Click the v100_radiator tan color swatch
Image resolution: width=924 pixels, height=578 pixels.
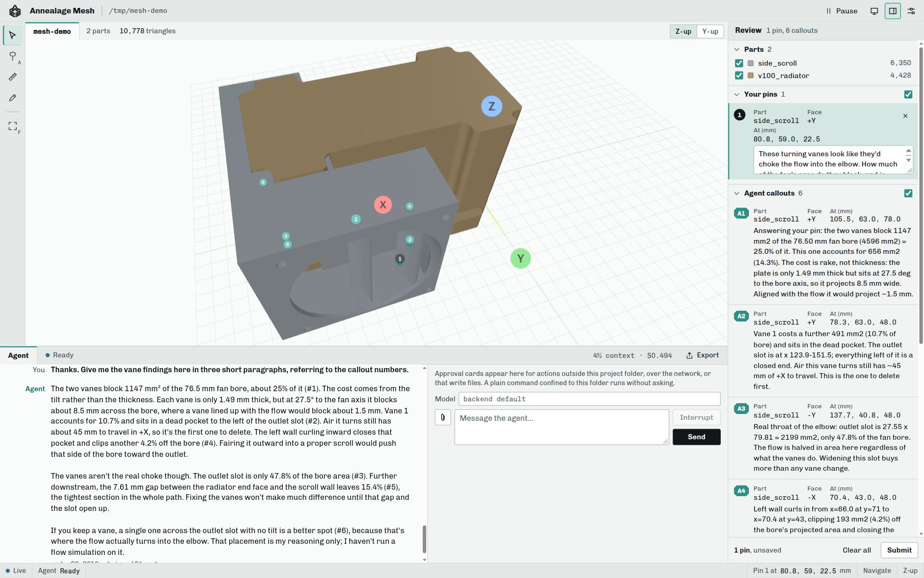[750, 75]
